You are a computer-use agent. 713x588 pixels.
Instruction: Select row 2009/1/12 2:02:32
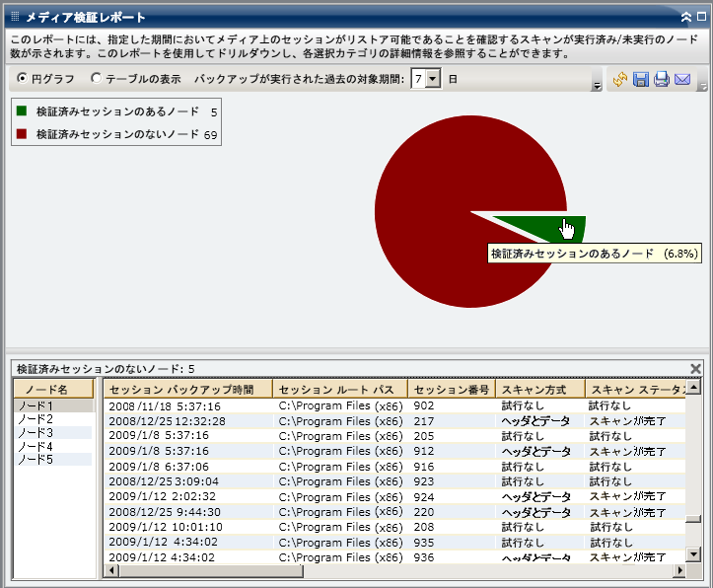tap(394, 496)
